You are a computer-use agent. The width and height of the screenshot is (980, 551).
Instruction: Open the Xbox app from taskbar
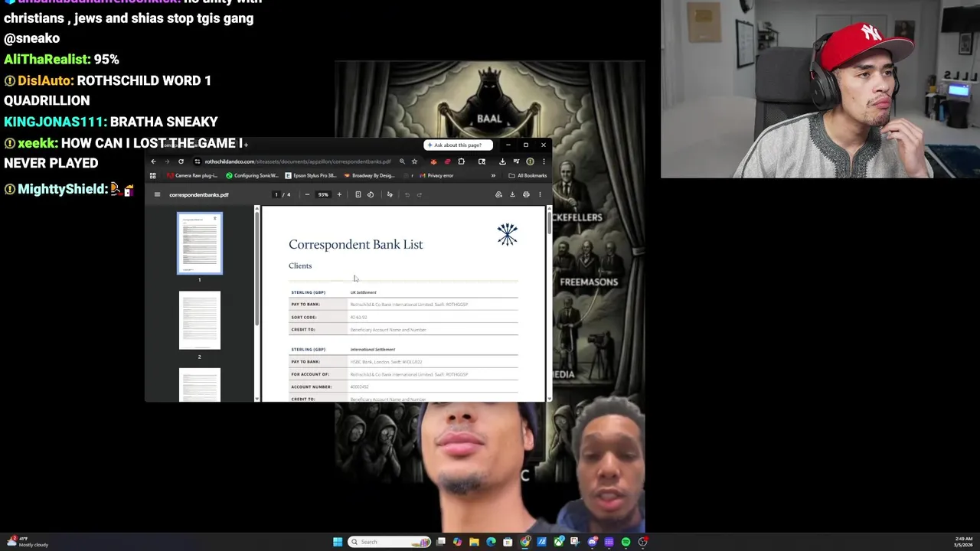(x=559, y=542)
